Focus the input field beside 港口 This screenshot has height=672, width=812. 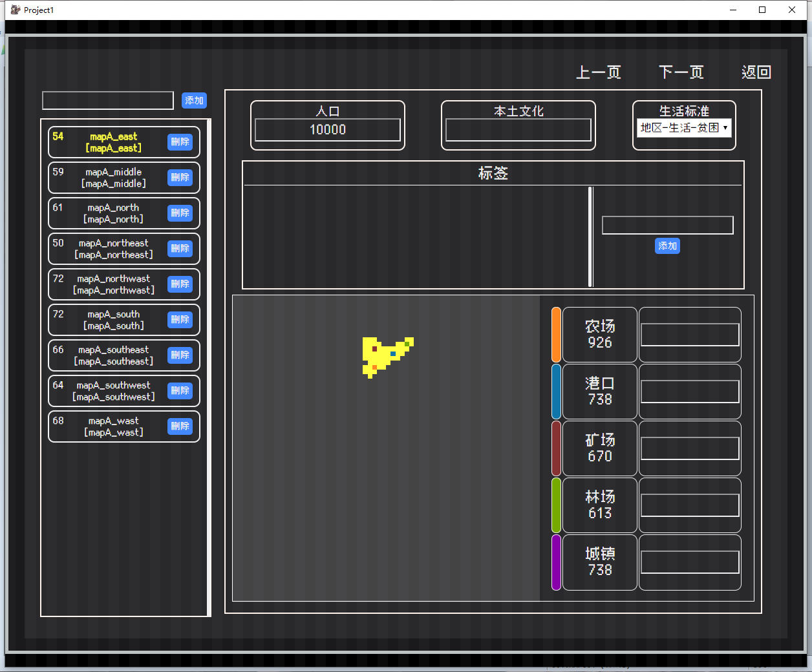point(690,392)
